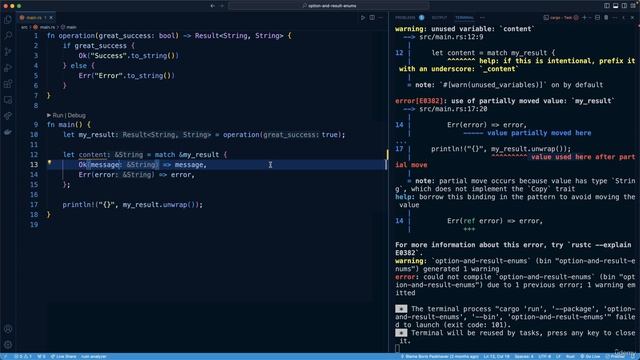640x360 pixels.
Task: Click the rust-analyzer status bar item
Action: pyautogui.click(x=93, y=356)
